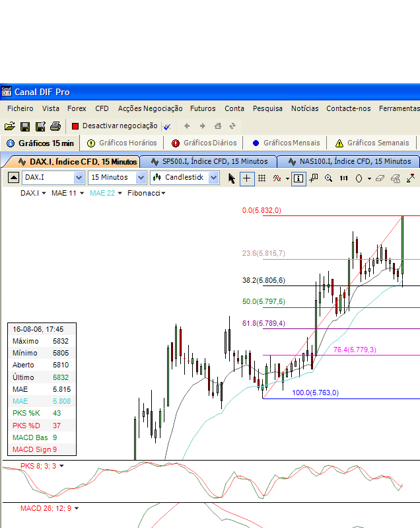Click the print icon

(x=55, y=126)
